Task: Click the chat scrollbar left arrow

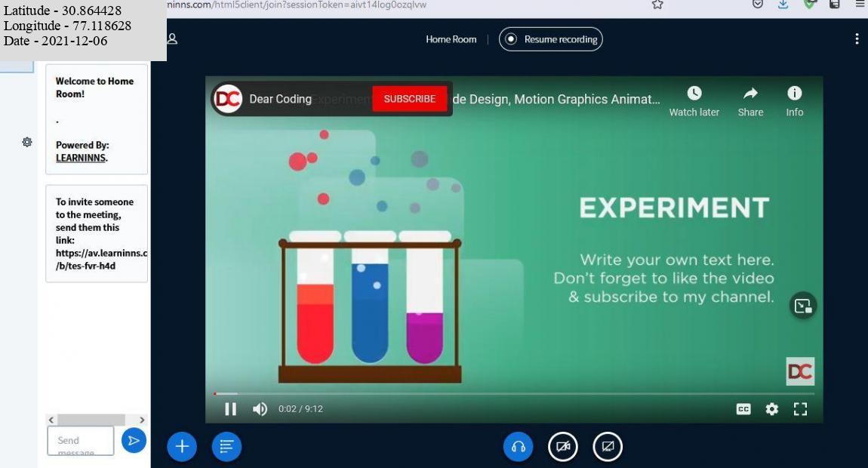Action: [x=51, y=420]
